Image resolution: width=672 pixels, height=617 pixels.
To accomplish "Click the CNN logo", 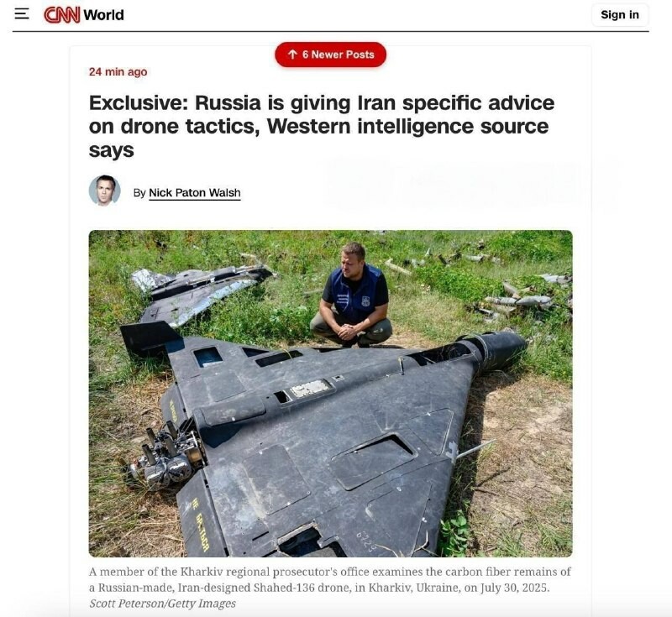I will (61, 15).
